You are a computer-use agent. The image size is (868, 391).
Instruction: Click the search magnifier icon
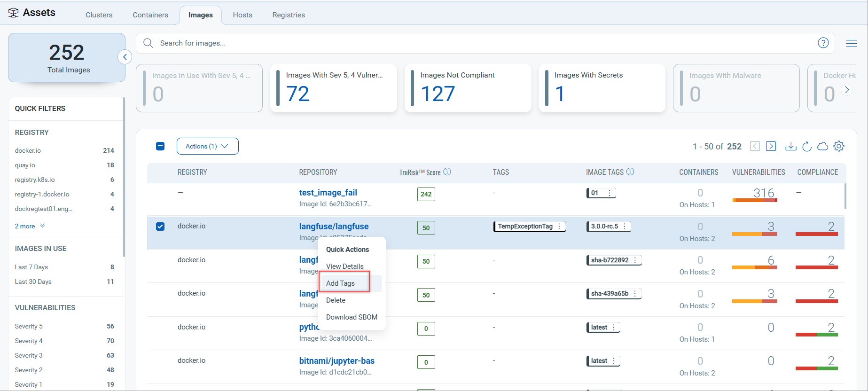148,43
